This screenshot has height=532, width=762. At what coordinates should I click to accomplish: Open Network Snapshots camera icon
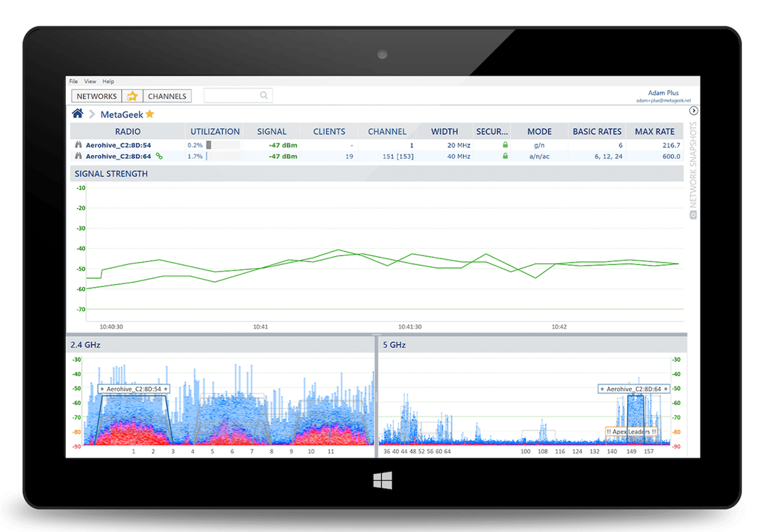point(693,215)
